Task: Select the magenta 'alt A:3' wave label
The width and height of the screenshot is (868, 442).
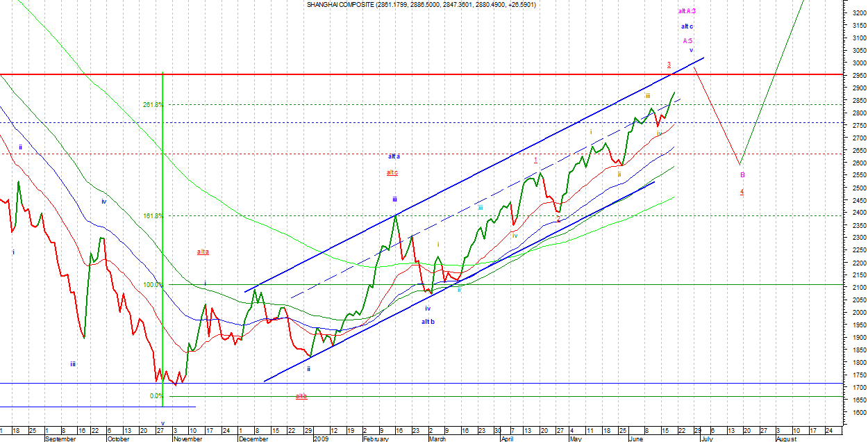Action: pyautogui.click(x=687, y=12)
